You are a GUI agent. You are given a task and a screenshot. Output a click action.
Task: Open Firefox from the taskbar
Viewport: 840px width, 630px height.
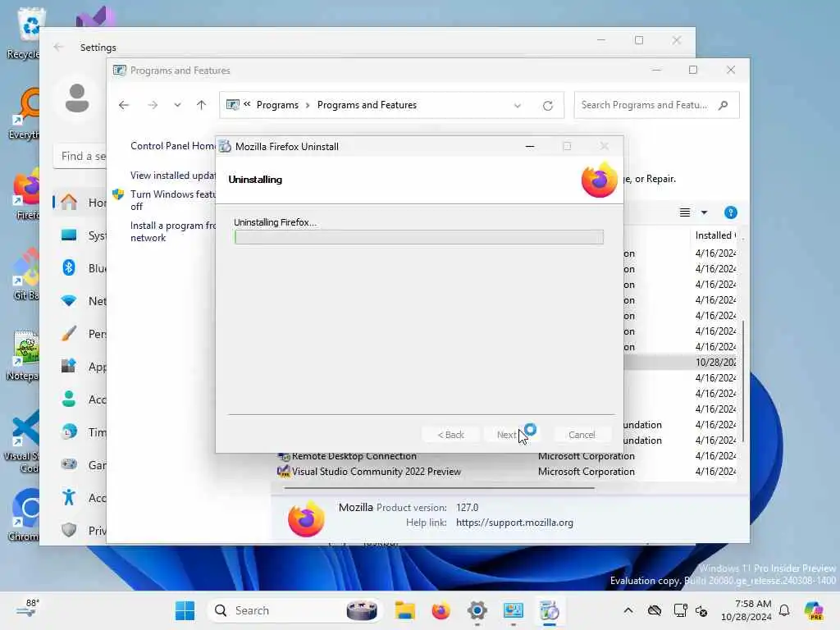(441, 610)
